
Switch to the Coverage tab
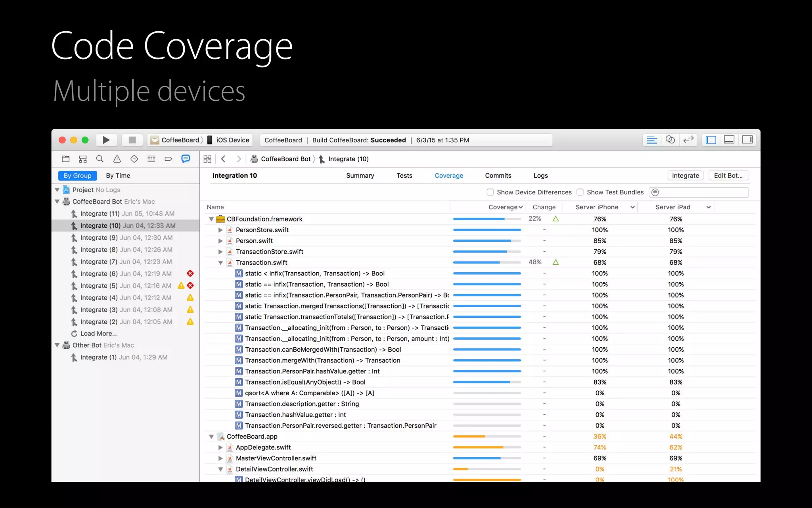(449, 175)
